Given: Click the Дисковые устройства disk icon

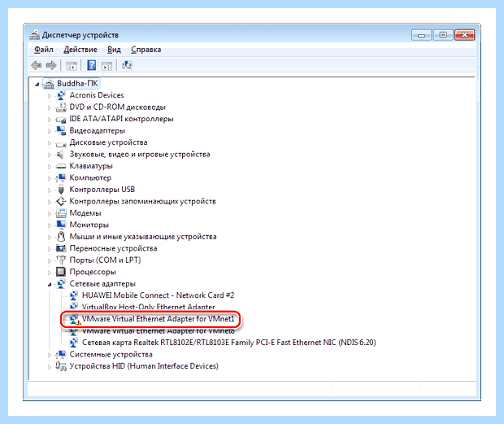Looking at the screenshot, I should point(61,143).
